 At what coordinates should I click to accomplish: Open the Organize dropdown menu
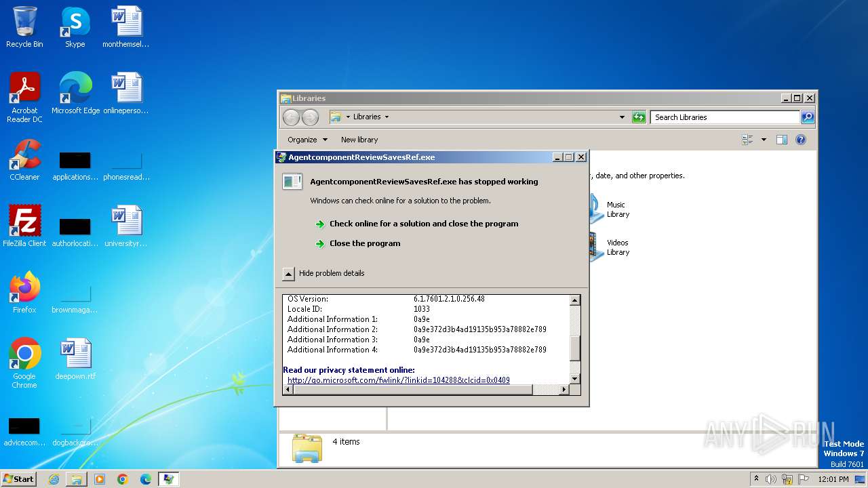click(307, 140)
